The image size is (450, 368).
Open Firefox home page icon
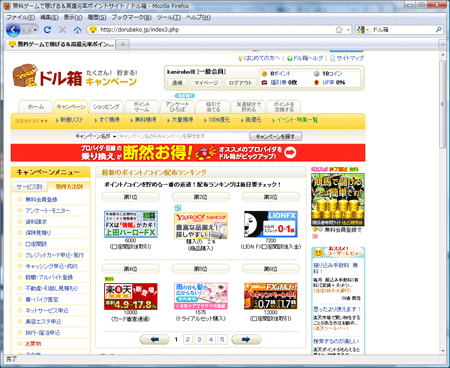77,30
